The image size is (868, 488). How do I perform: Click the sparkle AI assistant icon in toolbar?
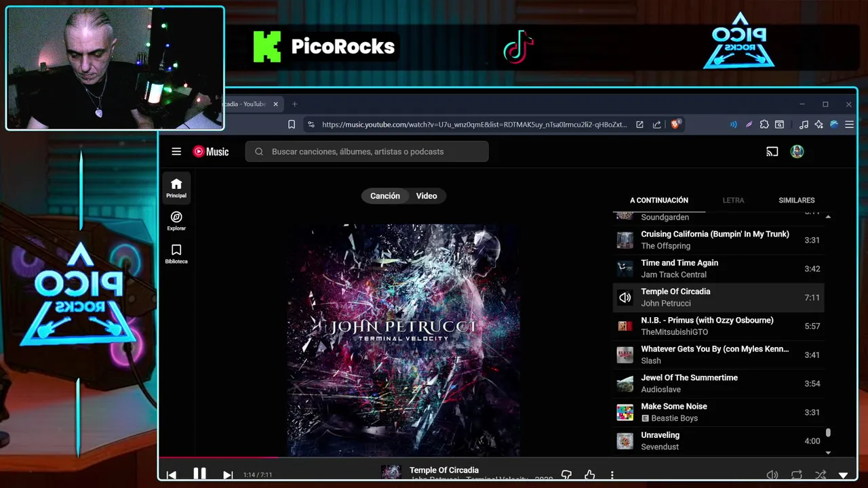pos(818,125)
